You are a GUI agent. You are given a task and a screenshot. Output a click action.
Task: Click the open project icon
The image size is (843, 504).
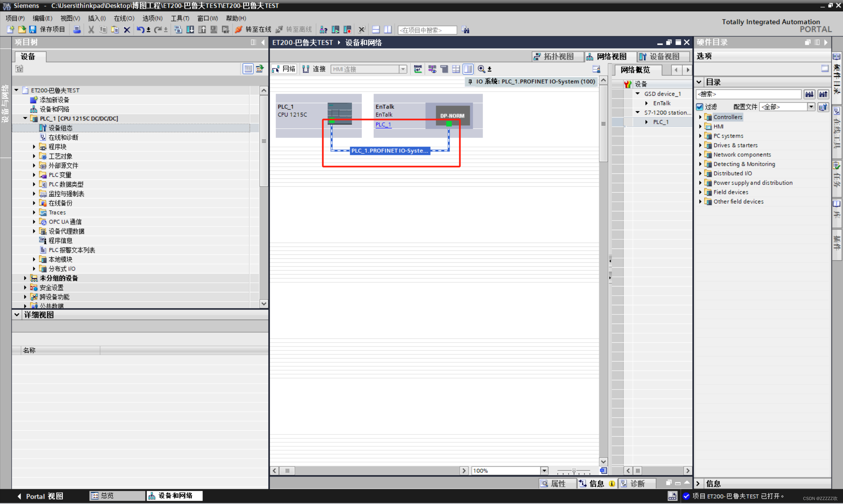[x=22, y=30]
